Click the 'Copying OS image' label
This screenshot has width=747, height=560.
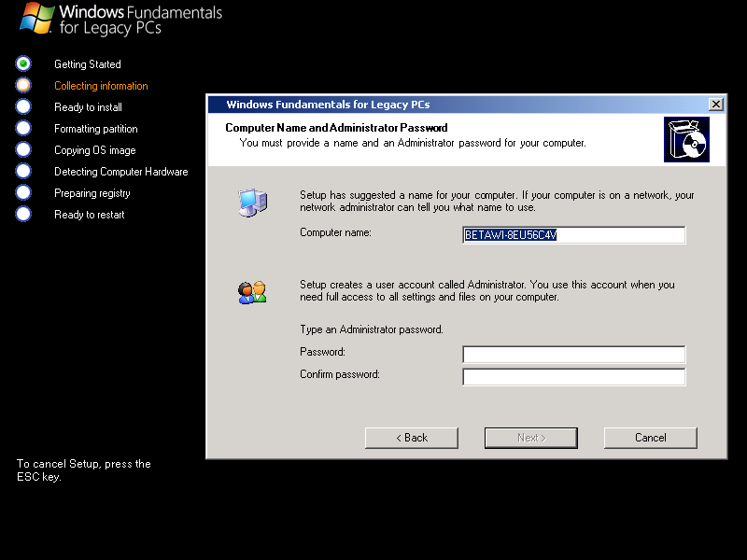pos(95,150)
